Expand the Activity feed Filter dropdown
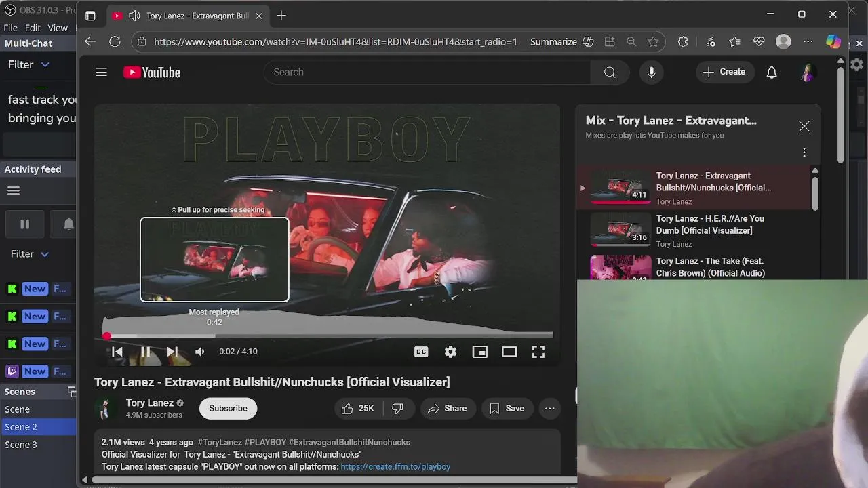The height and width of the screenshot is (488, 868). tap(30, 253)
